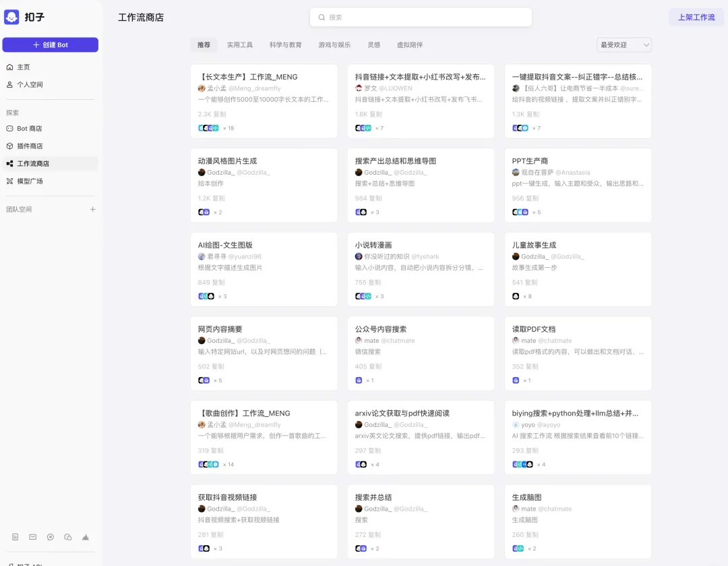This screenshot has width=728, height=566.
Task: Click the plus icon beside 团队空间
Action: [x=93, y=209]
